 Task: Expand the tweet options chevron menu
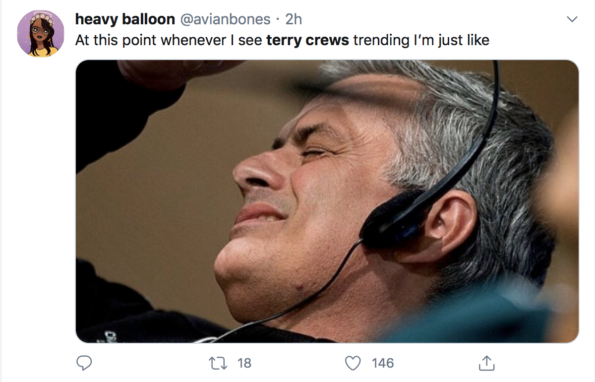pyautogui.click(x=572, y=19)
